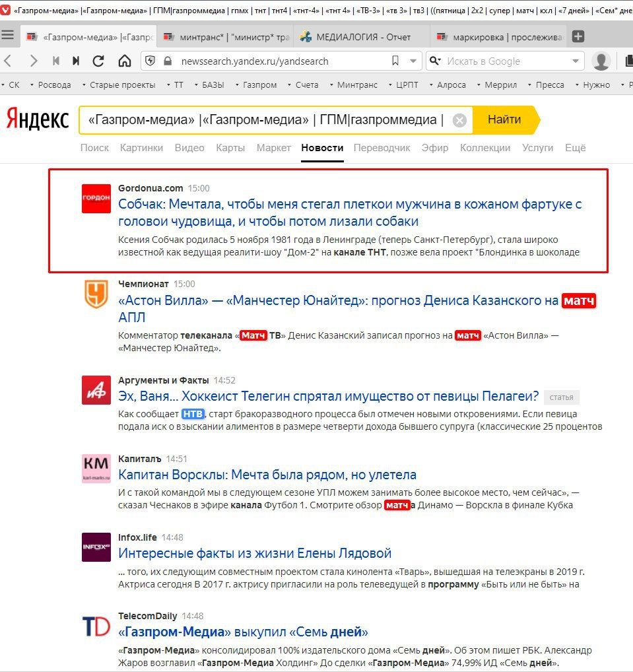
Task: Open address bar history dropdown arrow
Action: [x=413, y=61]
